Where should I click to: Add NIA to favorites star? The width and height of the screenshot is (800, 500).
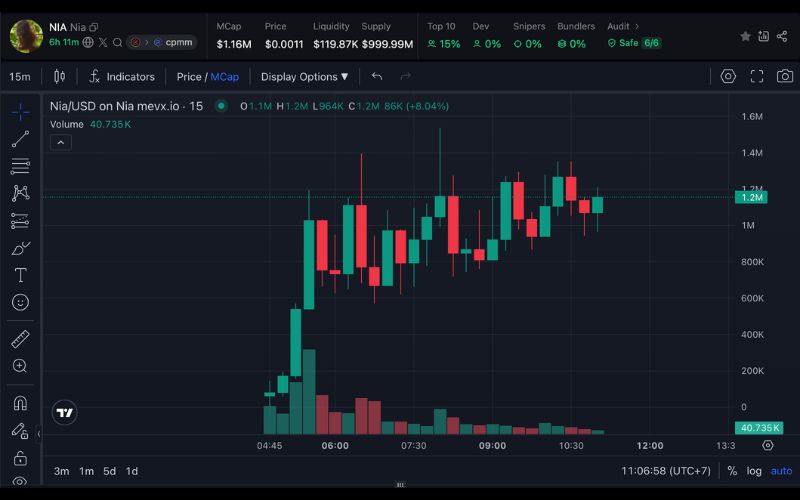click(745, 36)
